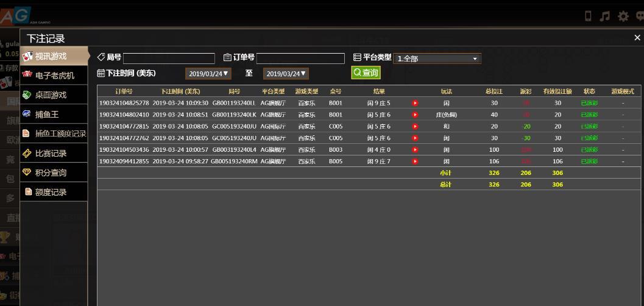Go to 比赛记录 tab
This screenshot has width=644, height=306.
[x=54, y=153]
